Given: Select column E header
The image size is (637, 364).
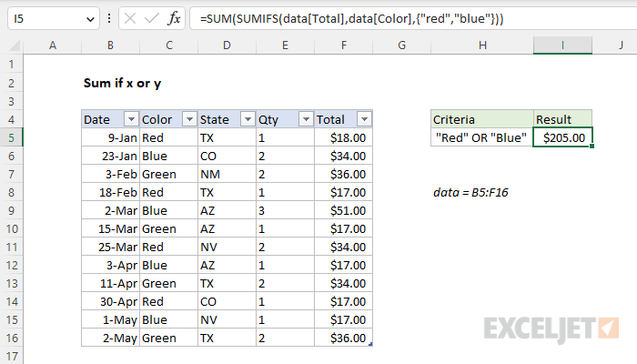Looking at the screenshot, I should [285, 45].
